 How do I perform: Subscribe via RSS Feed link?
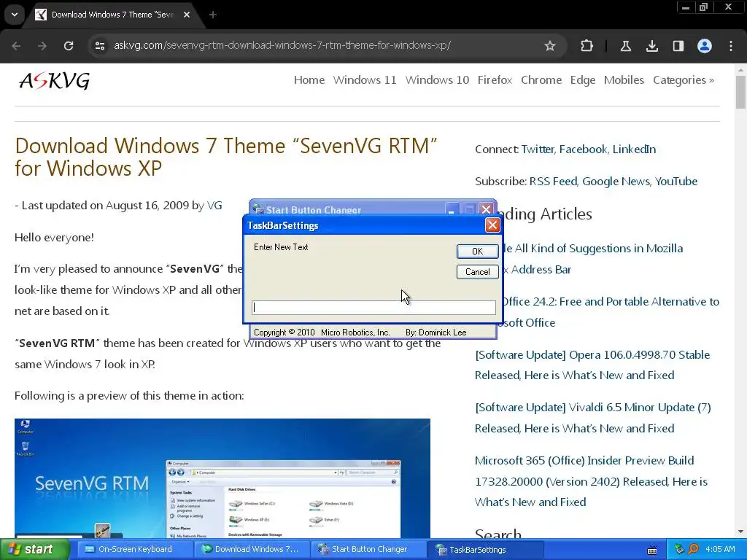coord(553,182)
